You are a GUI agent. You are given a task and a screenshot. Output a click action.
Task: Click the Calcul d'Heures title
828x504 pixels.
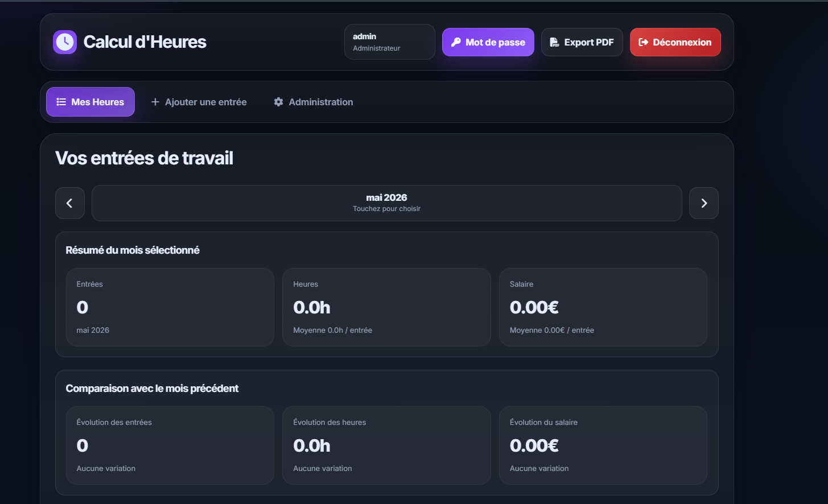pos(145,42)
